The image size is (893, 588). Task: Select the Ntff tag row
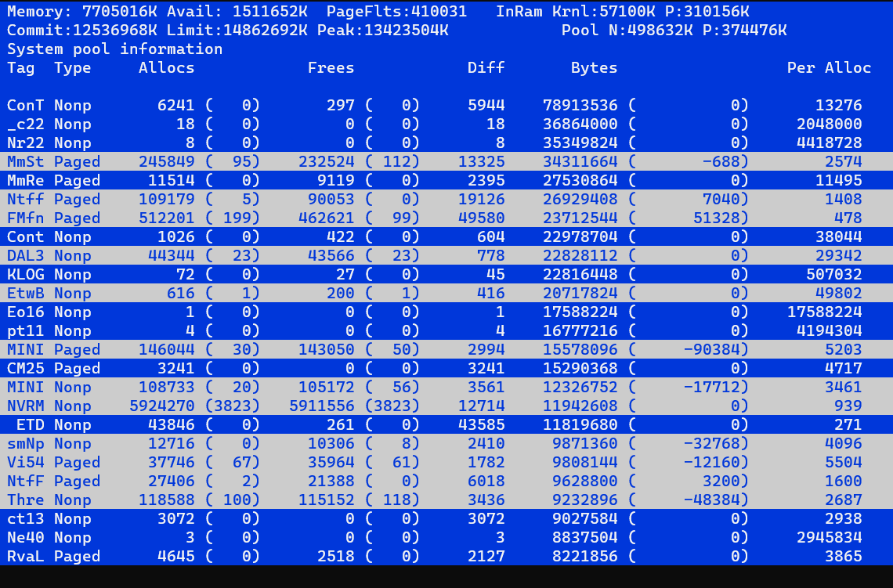(446, 199)
